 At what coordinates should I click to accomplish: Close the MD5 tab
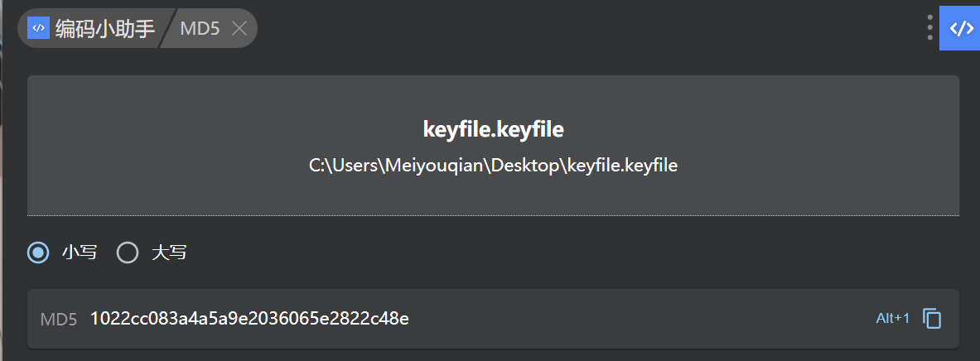tap(239, 28)
